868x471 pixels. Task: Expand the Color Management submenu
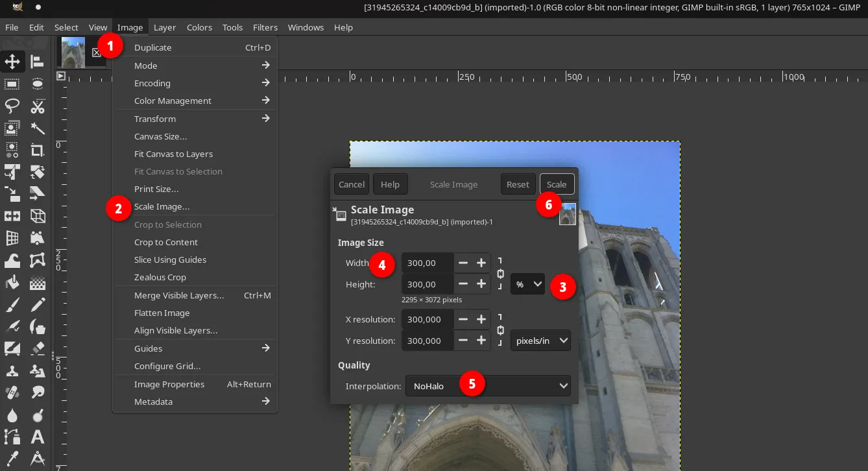point(195,101)
